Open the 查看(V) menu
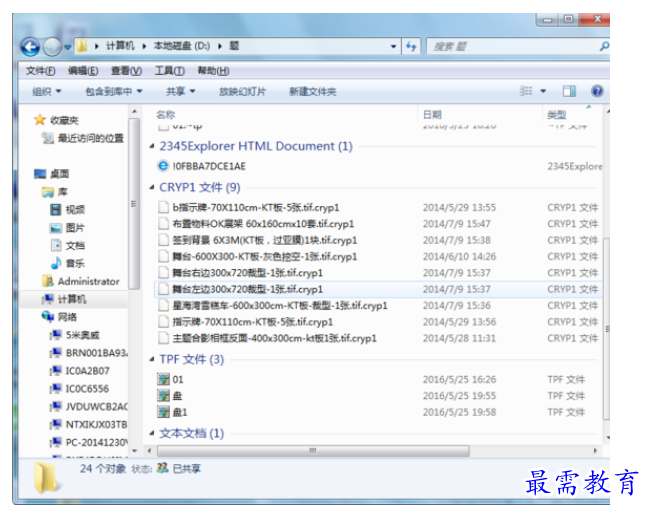The width and height of the screenshot is (647, 514). click(126, 71)
